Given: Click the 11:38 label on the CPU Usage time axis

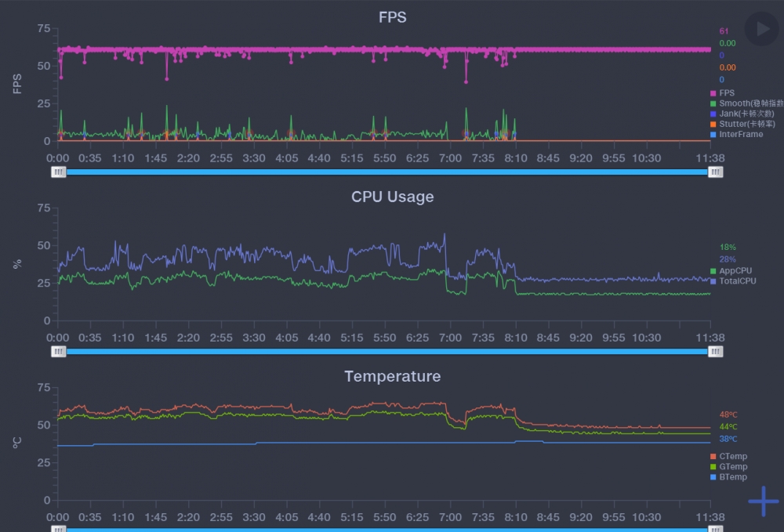Looking at the screenshot, I should 710,338.
